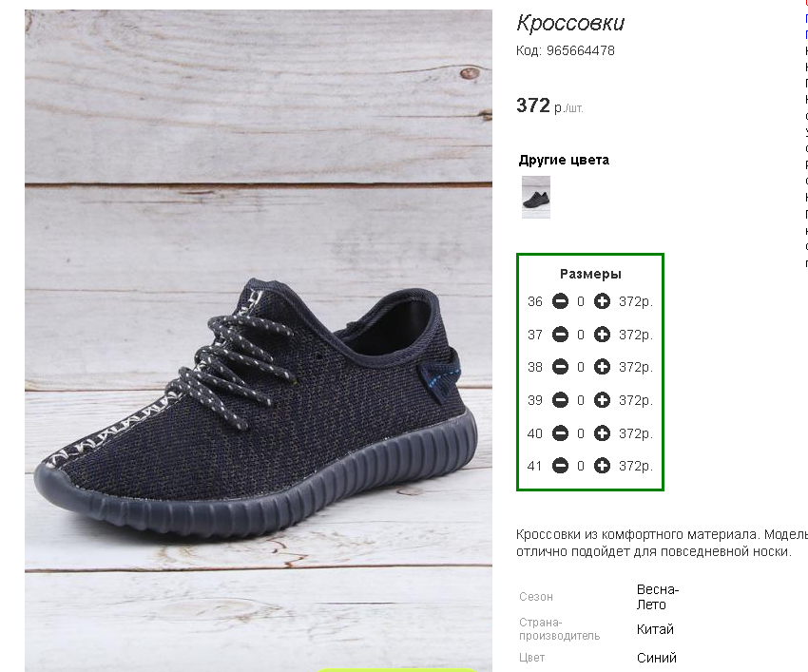Add one pair of size 38
Viewport: 808px width, 672px height.
pos(602,367)
